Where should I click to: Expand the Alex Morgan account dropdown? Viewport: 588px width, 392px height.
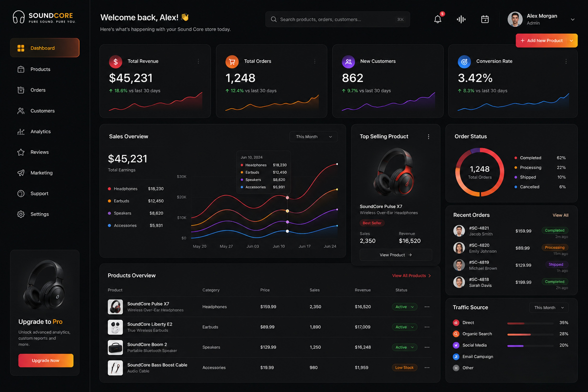[x=572, y=19]
